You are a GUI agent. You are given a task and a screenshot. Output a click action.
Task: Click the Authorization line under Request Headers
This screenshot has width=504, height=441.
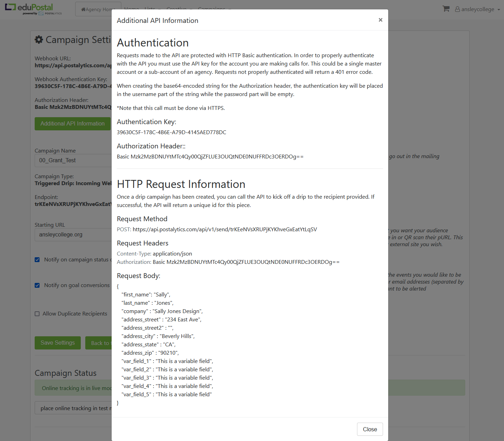pyautogui.click(x=228, y=262)
